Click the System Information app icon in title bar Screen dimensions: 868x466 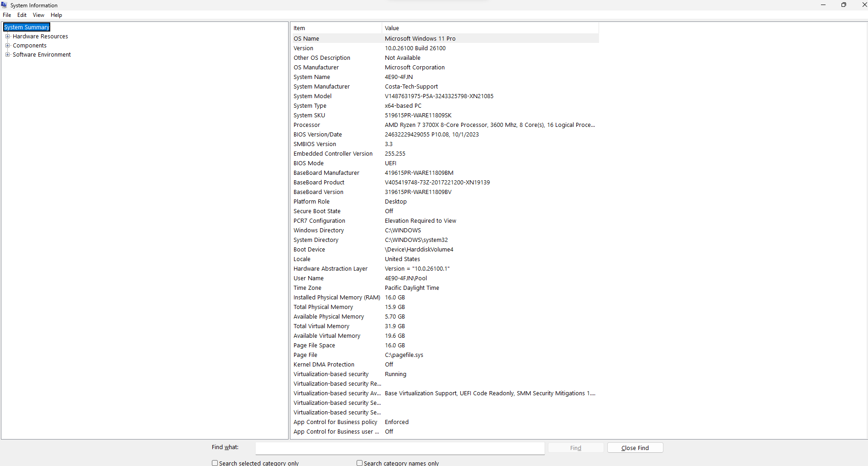point(4,5)
